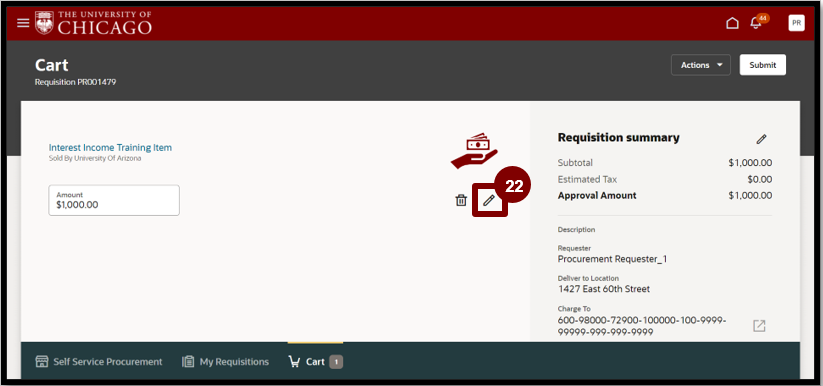The height and width of the screenshot is (386, 823).
Task: Click the Approval Amount $1,000.00 value
Action: click(x=750, y=195)
